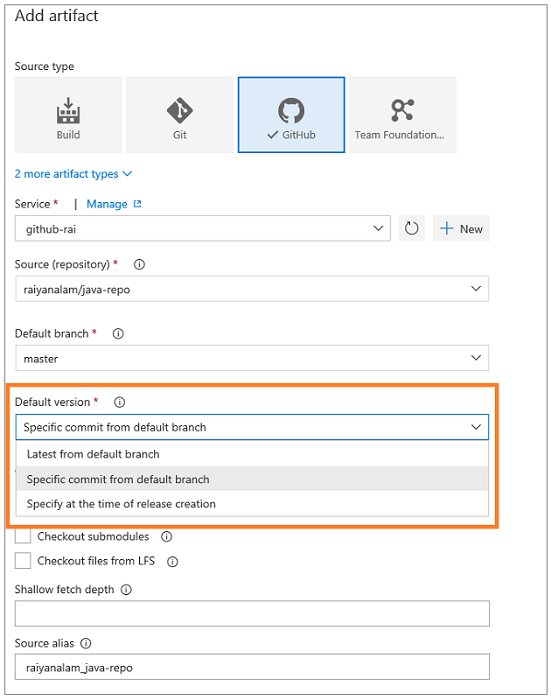Image resolution: width=551 pixels, height=700 pixels.
Task: Select Specify at the time of release creation
Action: tap(252, 504)
